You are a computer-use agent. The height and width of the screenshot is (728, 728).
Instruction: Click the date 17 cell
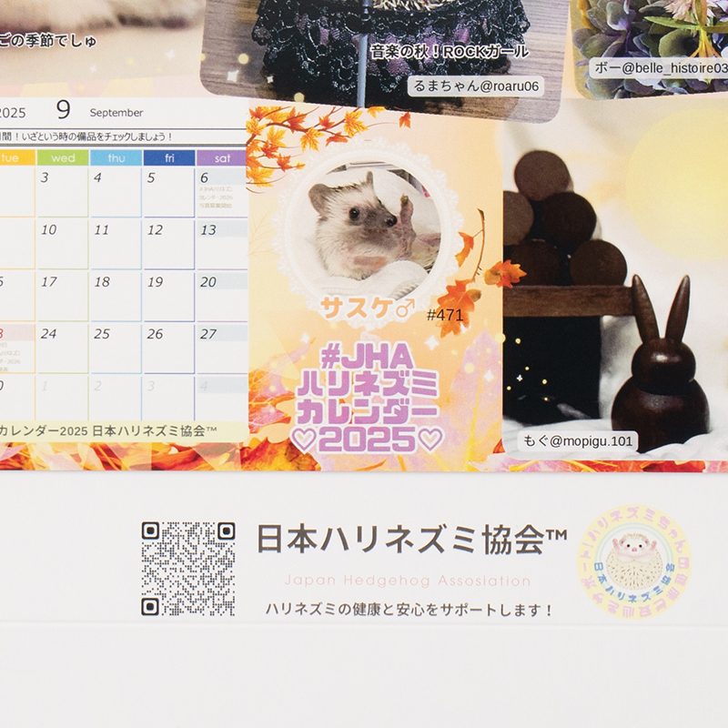click(62, 296)
